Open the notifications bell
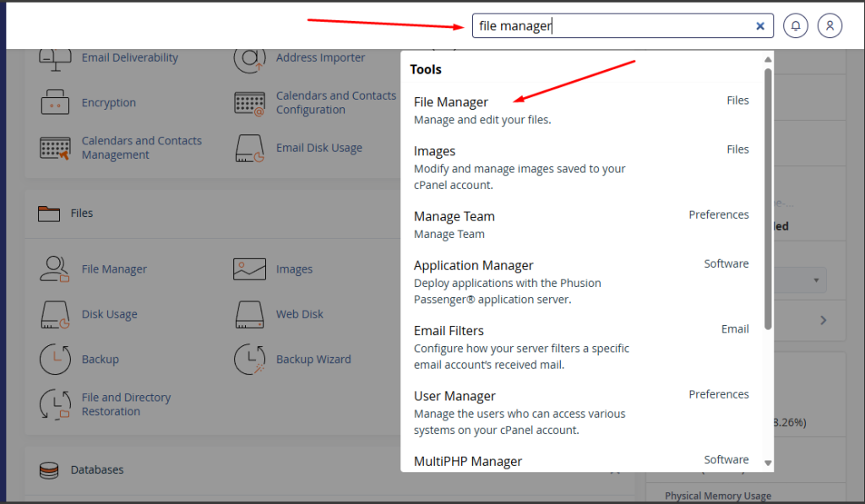The image size is (865, 504). [795, 25]
